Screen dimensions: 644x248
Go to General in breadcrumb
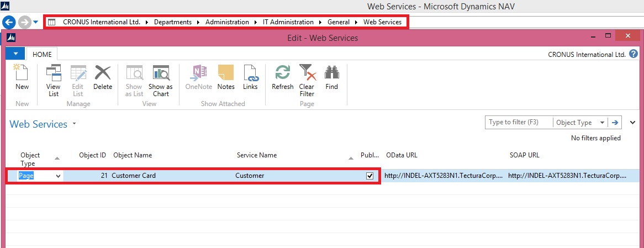point(339,22)
